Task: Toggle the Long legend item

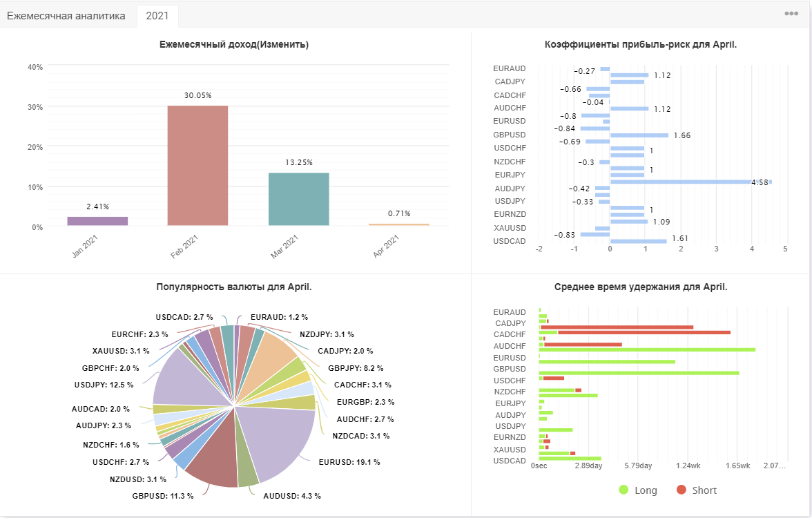Action: (x=638, y=490)
